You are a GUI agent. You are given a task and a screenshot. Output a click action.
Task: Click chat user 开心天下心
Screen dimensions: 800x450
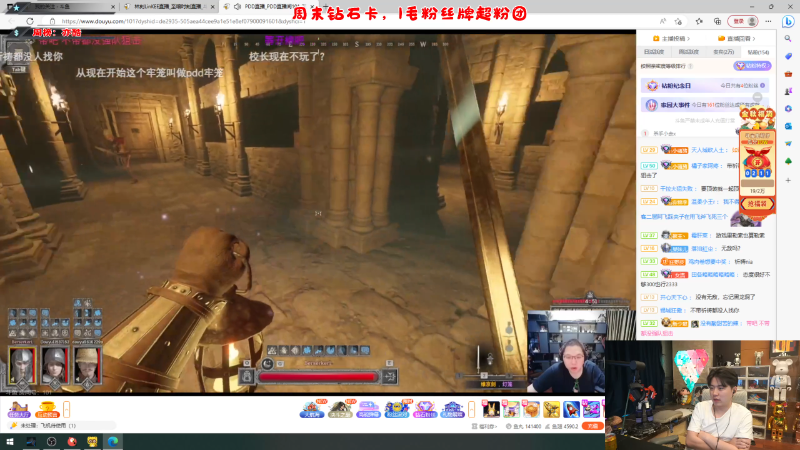pos(673,297)
